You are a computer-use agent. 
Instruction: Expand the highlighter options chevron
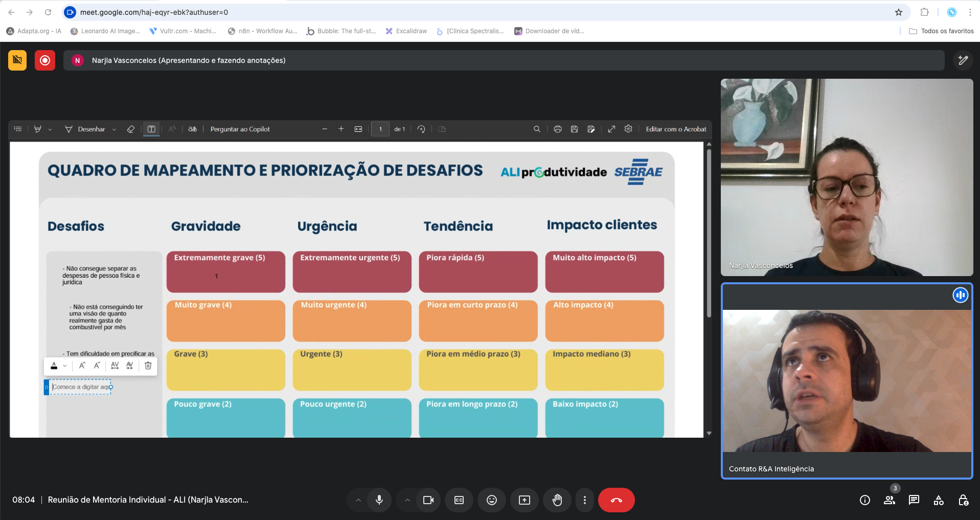coord(50,130)
